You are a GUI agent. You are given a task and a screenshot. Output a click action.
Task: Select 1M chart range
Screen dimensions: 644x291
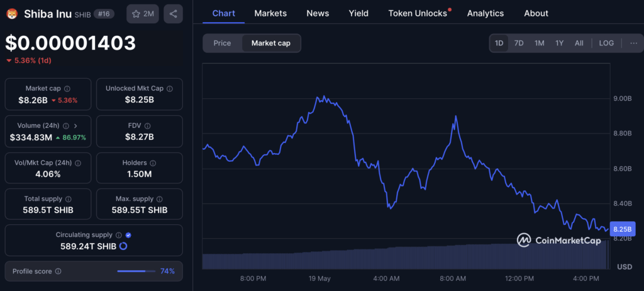[539, 43]
